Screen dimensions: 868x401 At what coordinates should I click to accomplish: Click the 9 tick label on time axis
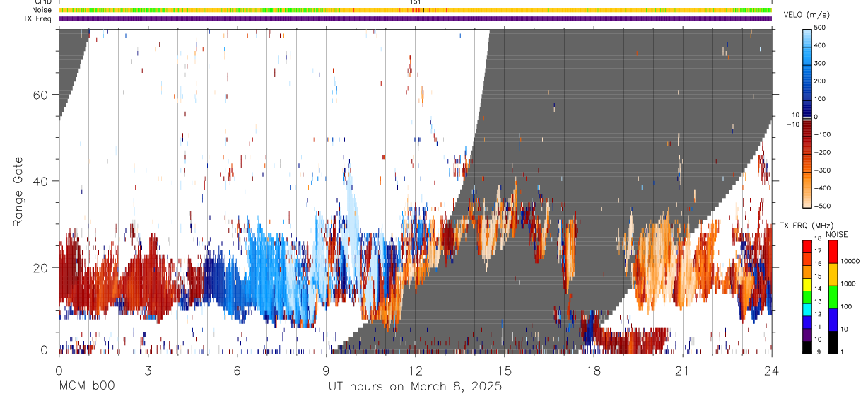[x=326, y=370]
